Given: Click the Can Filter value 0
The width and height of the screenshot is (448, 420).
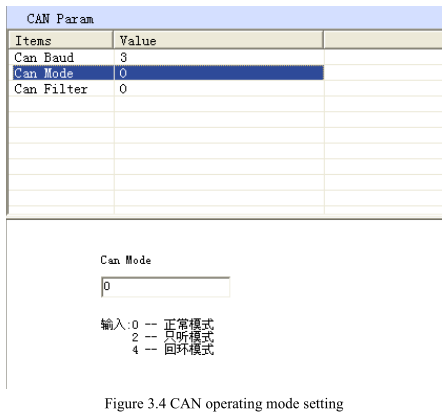Looking at the screenshot, I should pos(123,89).
